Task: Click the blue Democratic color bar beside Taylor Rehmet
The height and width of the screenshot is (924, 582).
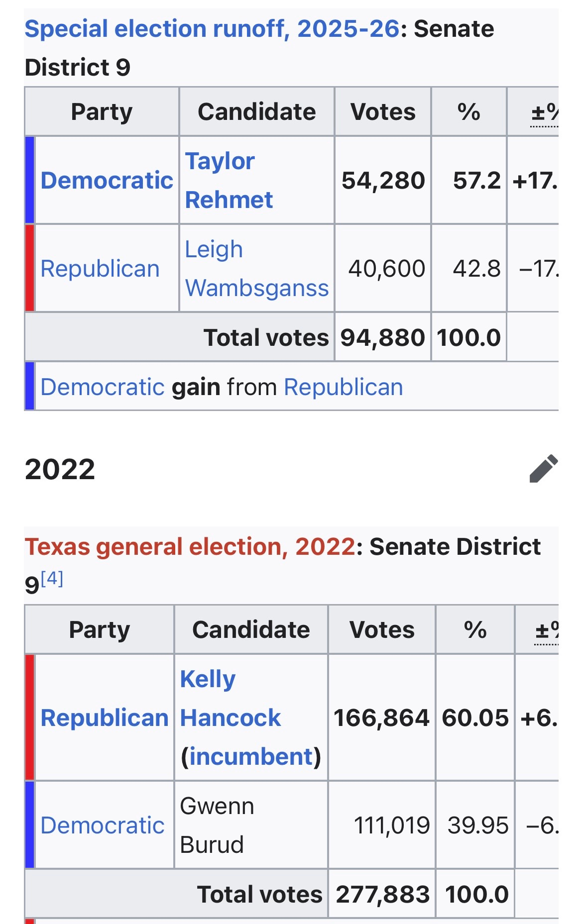Action: click(30, 180)
